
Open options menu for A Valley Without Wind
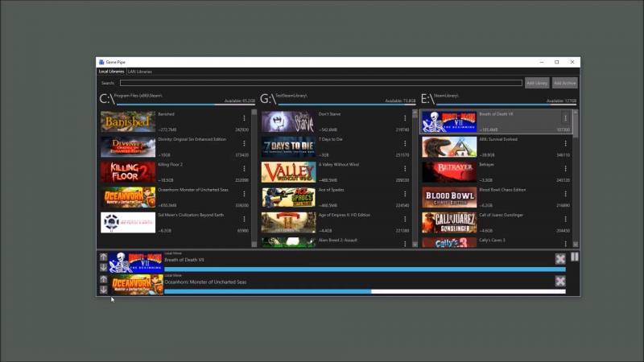click(x=405, y=168)
